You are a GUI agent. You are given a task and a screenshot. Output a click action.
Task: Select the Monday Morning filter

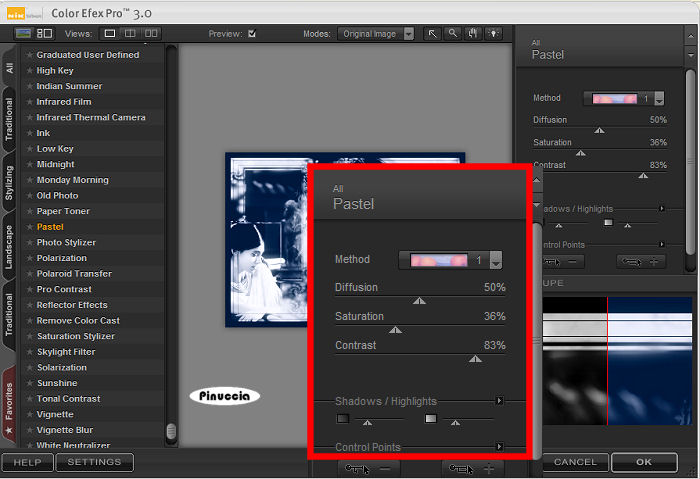pos(73,180)
